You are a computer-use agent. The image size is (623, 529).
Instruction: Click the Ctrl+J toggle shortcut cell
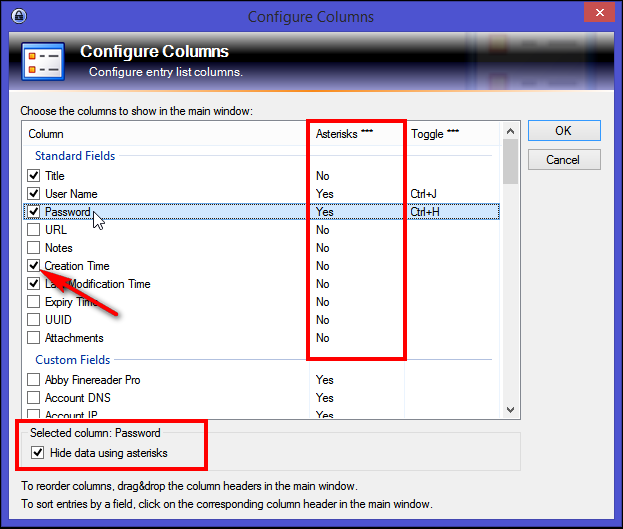point(424,194)
